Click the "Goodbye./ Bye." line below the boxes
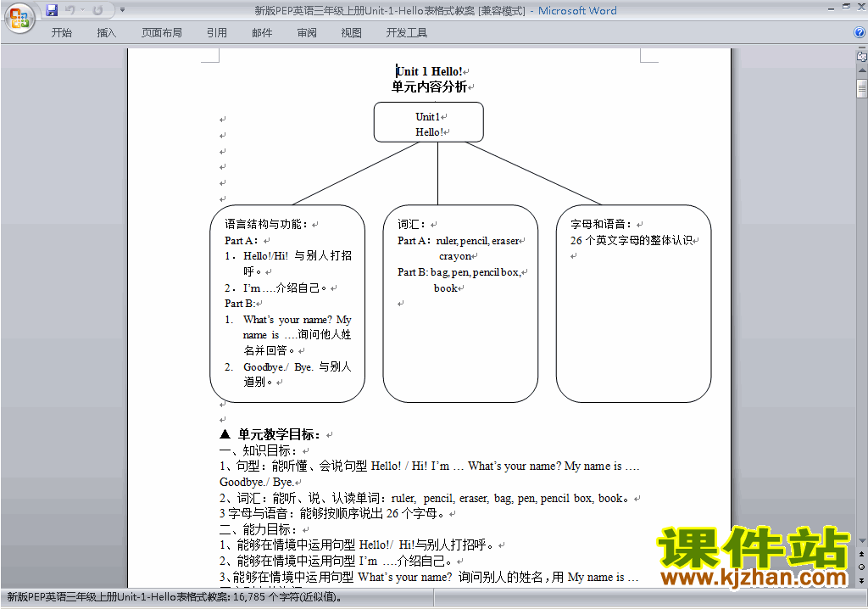868x609 pixels. [x=256, y=482]
